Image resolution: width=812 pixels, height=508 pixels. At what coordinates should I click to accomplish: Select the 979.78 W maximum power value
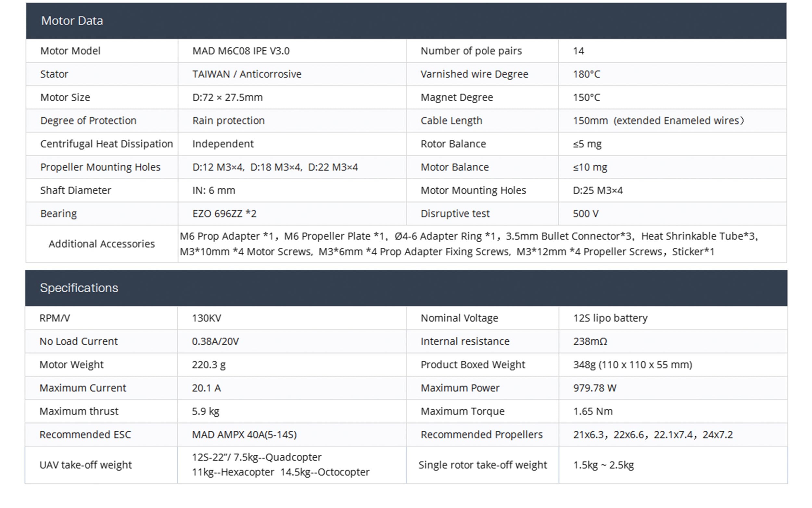click(594, 388)
